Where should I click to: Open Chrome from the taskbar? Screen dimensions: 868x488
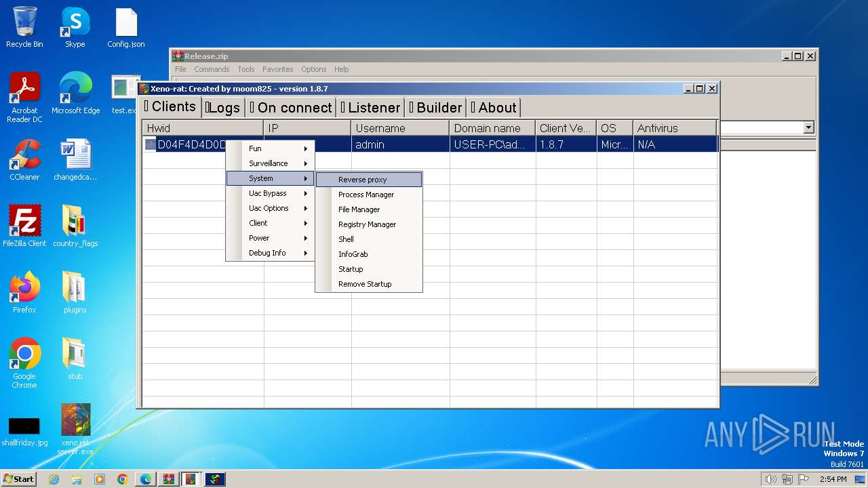pyautogui.click(x=123, y=479)
